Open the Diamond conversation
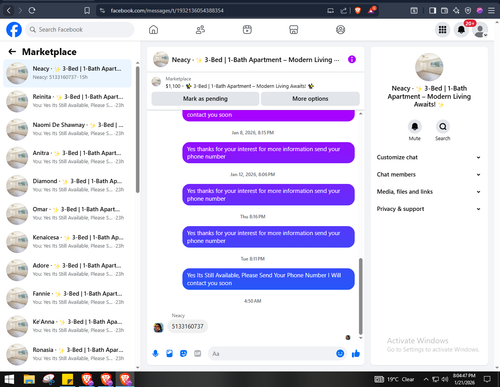The width and height of the screenshot is (500, 387). point(68,186)
